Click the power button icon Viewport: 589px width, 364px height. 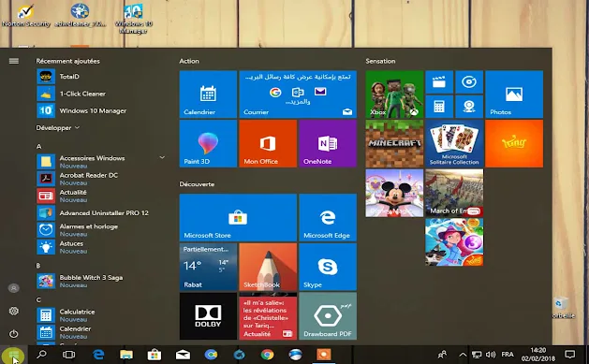tap(13, 334)
